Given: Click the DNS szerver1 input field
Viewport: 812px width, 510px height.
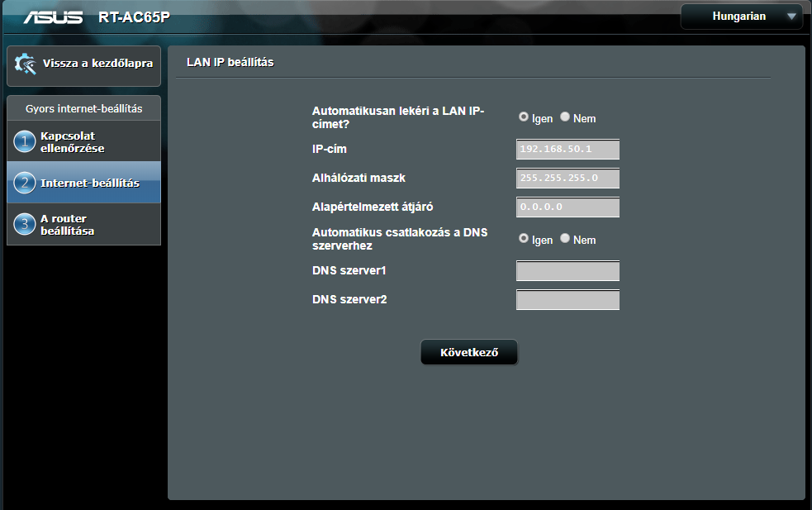Looking at the screenshot, I should [x=567, y=271].
